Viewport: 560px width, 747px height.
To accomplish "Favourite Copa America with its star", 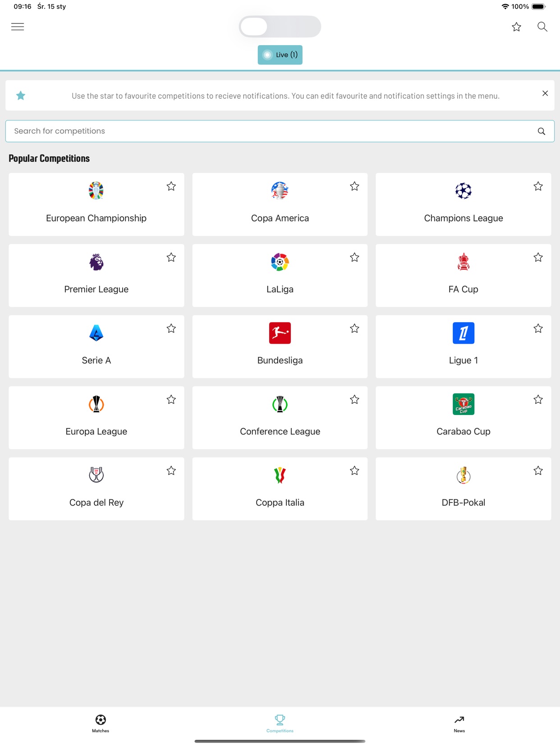I will 355,186.
